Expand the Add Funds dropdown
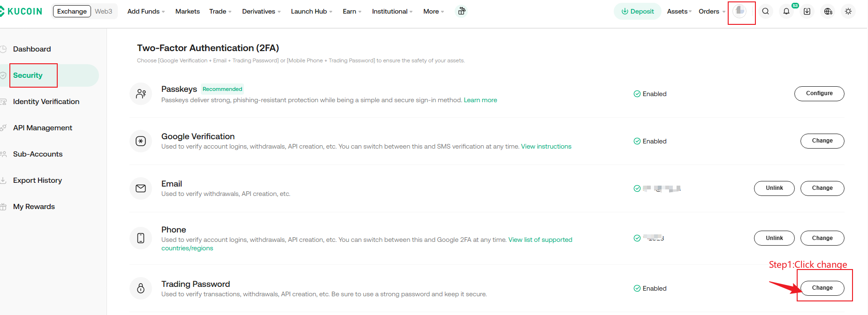The height and width of the screenshot is (315, 868). coord(146,11)
